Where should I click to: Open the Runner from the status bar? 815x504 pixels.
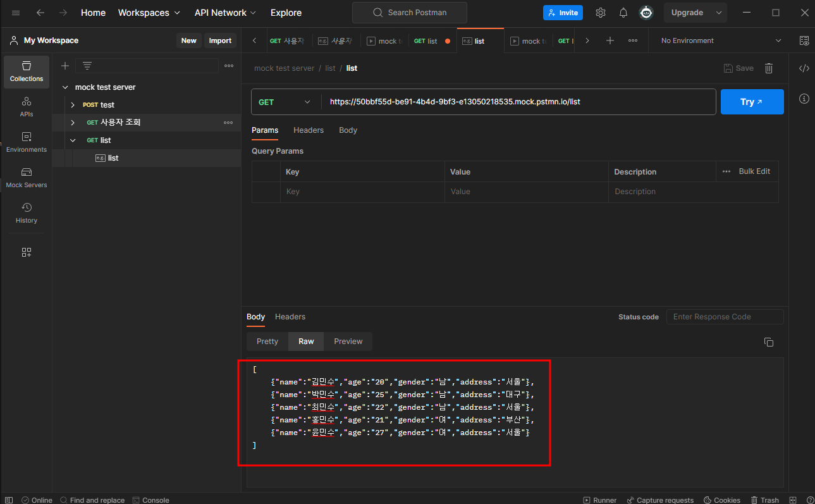[599, 500]
